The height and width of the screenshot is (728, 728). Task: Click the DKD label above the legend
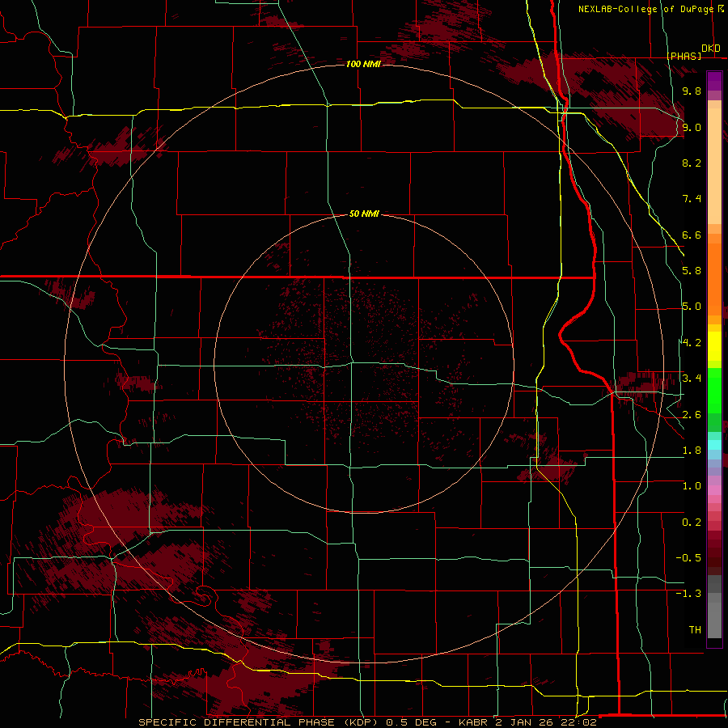pyautogui.click(x=710, y=49)
